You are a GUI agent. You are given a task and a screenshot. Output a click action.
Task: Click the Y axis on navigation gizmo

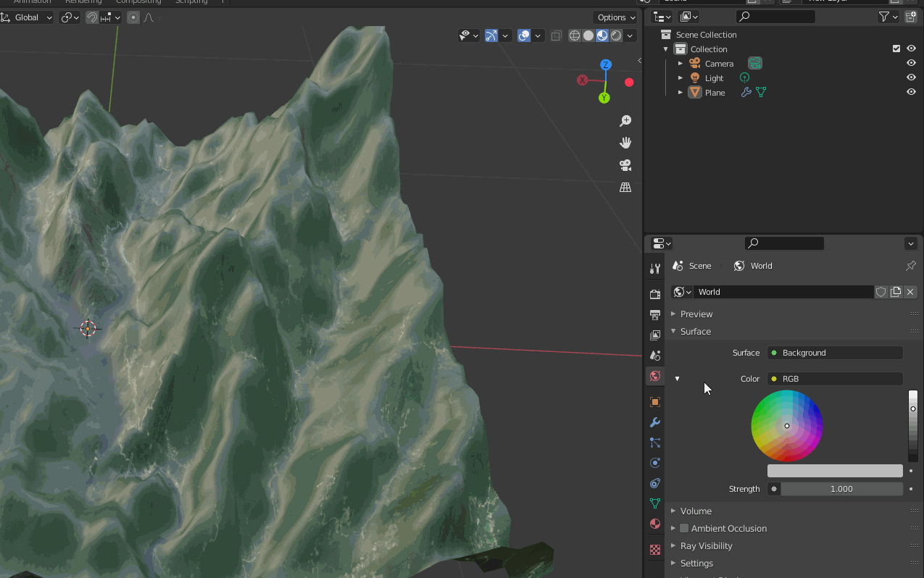(x=604, y=98)
